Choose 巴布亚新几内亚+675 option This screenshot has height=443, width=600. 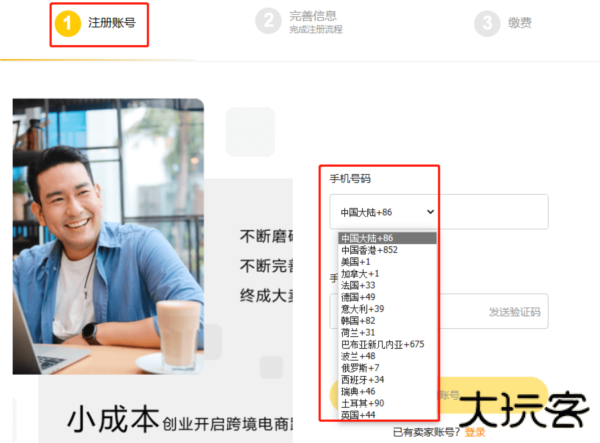coord(387,344)
